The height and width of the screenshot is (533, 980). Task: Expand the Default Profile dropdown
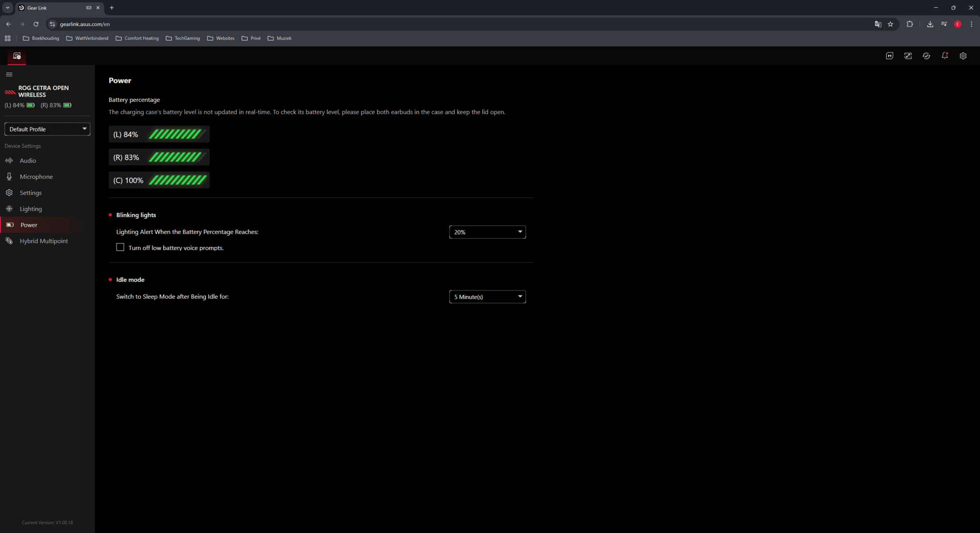tap(47, 129)
